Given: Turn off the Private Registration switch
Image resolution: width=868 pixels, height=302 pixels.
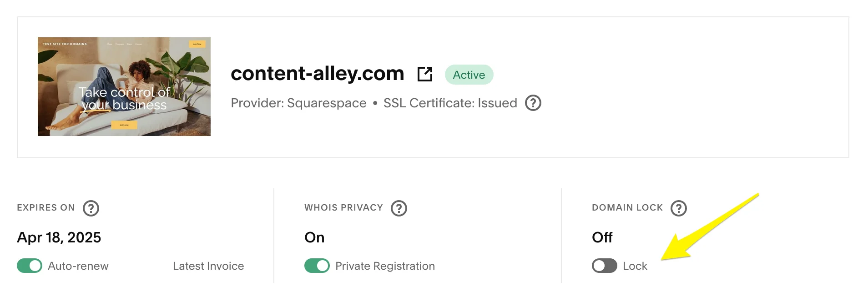Looking at the screenshot, I should pos(317,266).
